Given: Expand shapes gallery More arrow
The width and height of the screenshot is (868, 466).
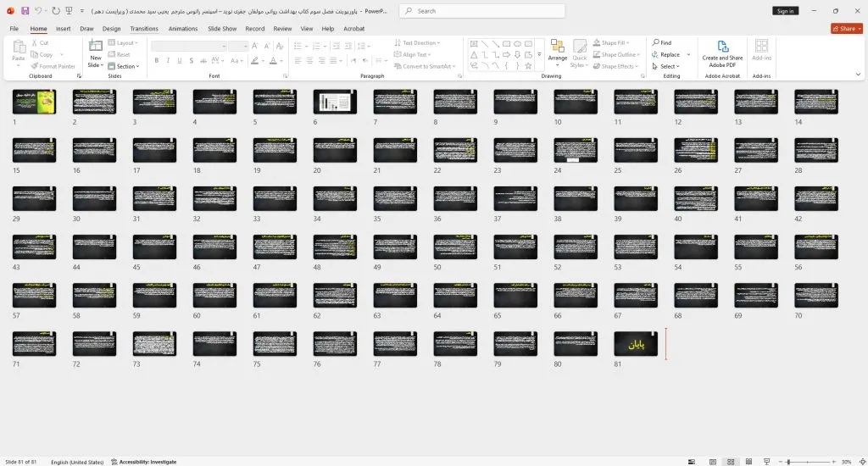Looking at the screenshot, I should coord(539,54).
